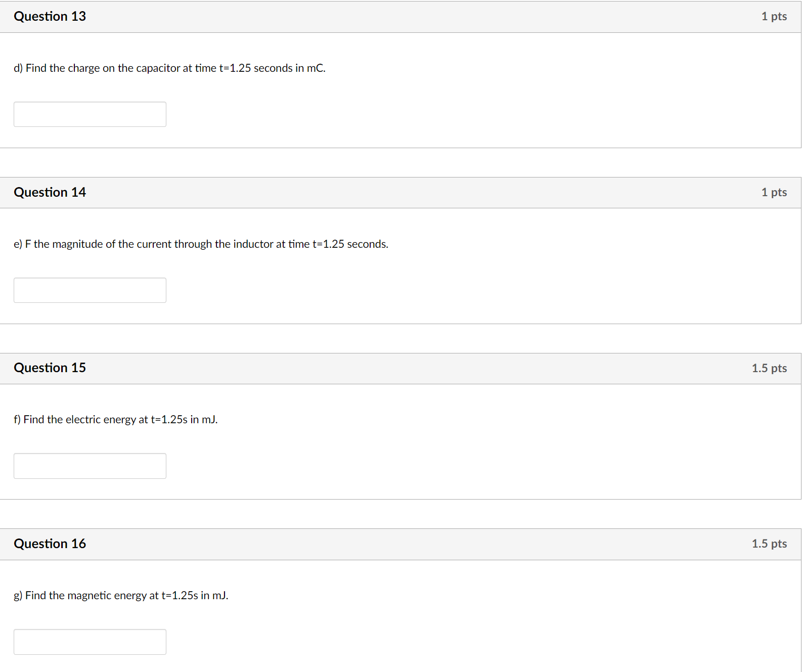The image size is (802, 672).
Task: Click the '1.5 pts' label of Question 15
Action: pyautogui.click(x=769, y=368)
